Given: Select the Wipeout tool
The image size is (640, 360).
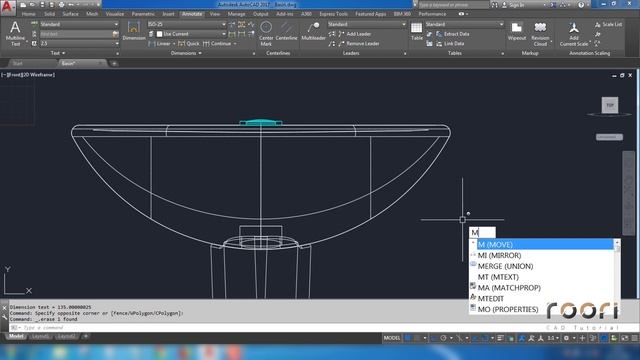Looking at the screenshot, I should click(x=517, y=31).
